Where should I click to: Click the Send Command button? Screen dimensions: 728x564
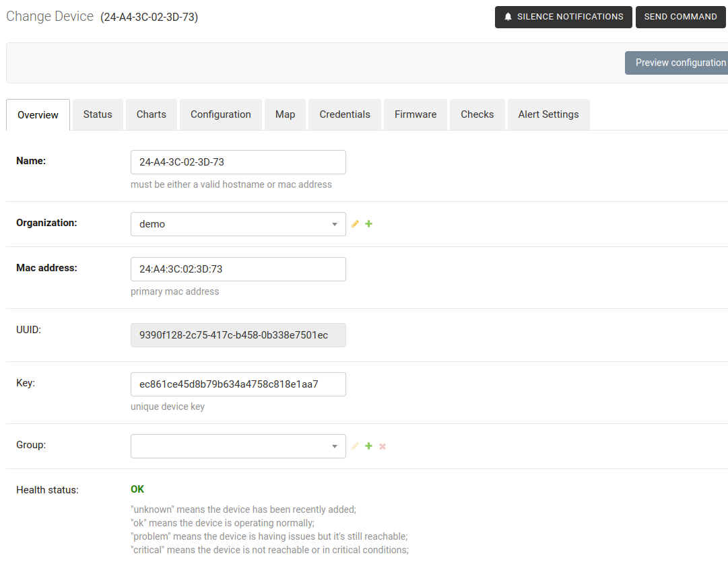point(680,17)
